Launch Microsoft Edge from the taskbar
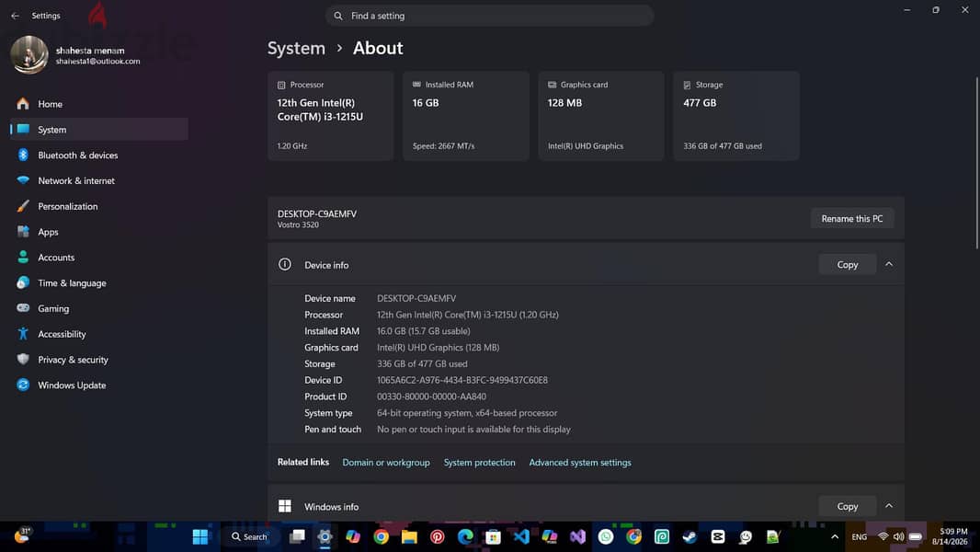This screenshot has width=980, height=552. click(465, 536)
